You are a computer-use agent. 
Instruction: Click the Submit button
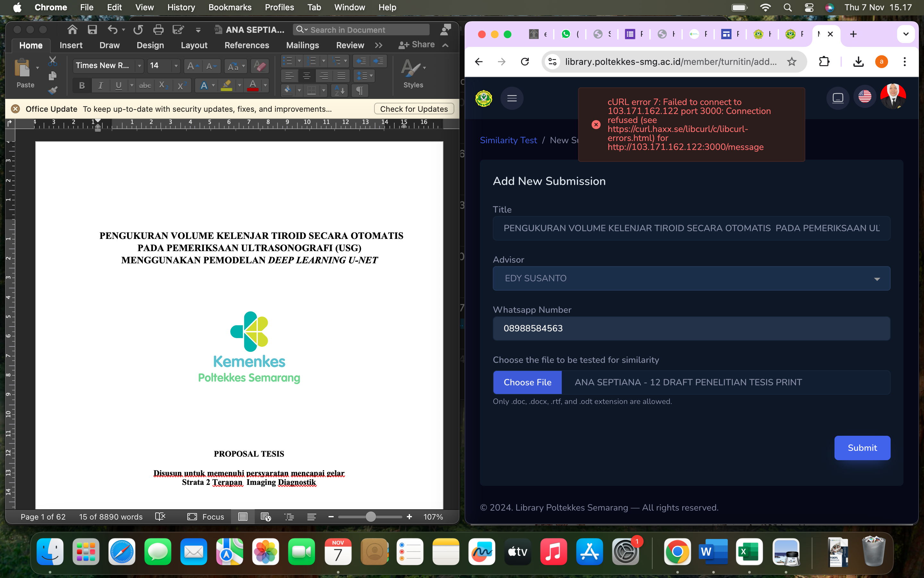(862, 448)
